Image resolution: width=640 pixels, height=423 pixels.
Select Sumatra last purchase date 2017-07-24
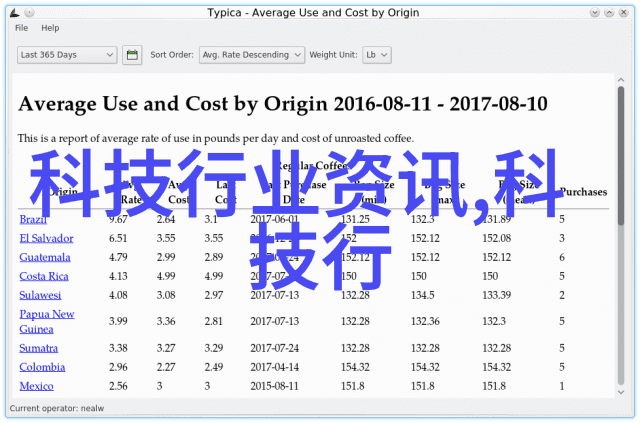coord(275,348)
